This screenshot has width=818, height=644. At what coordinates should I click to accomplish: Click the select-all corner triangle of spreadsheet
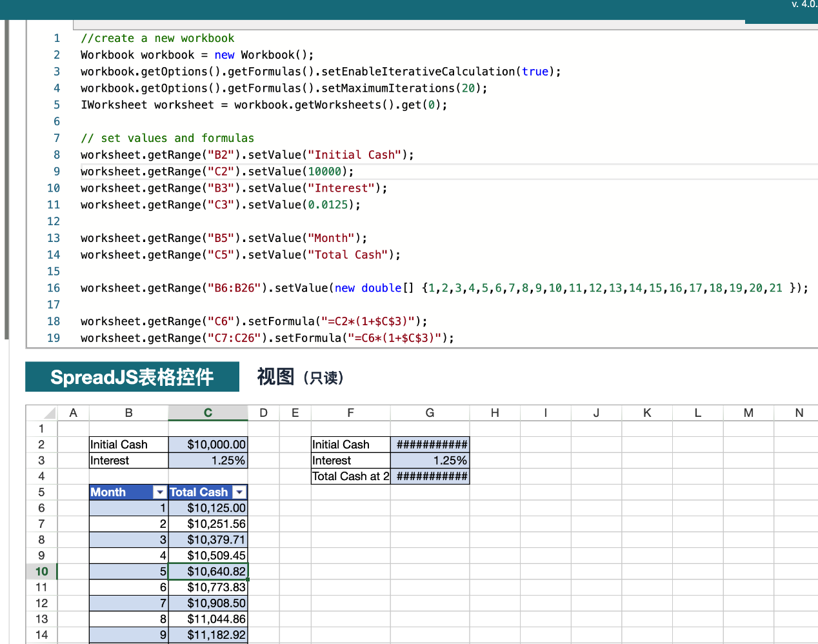[x=48, y=413]
